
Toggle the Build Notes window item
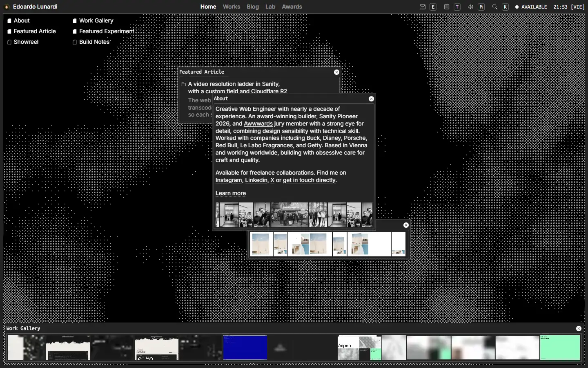pyautogui.click(x=91, y=42)
